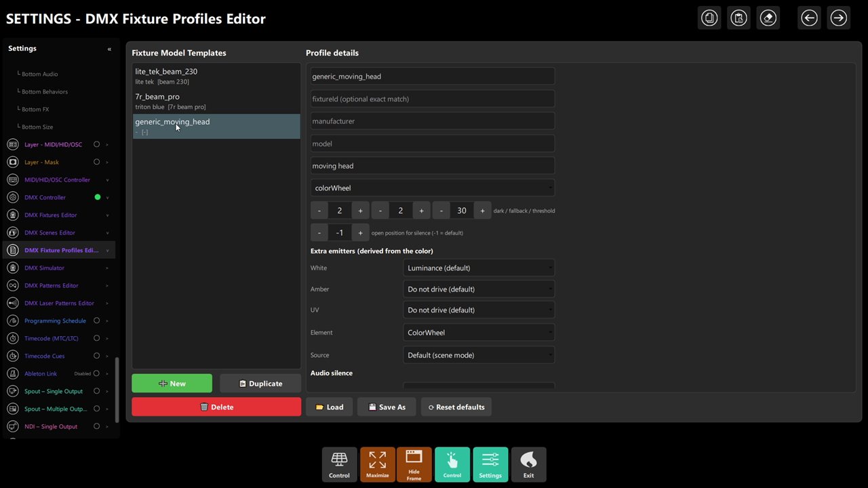The width and height of the screenshot is (868, 488).
Task: Click the NDI – Single Output icon
Action: [12, 426]
